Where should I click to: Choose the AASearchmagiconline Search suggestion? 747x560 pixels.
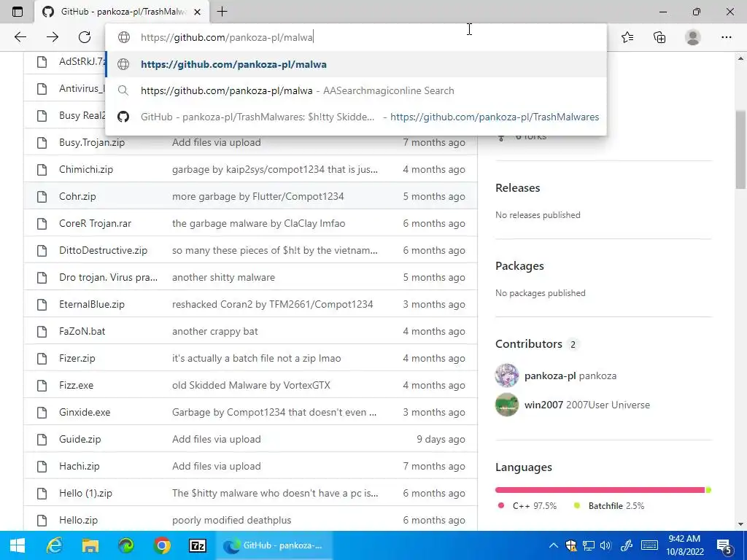356,90
